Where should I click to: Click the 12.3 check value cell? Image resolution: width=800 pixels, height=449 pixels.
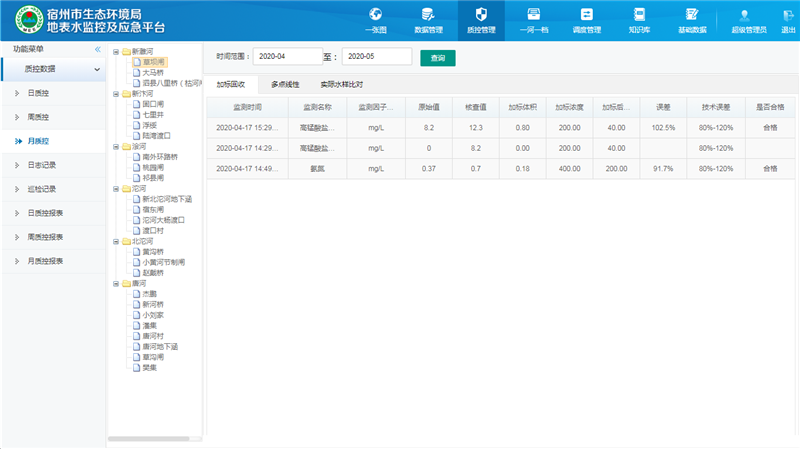coord(476,128)
